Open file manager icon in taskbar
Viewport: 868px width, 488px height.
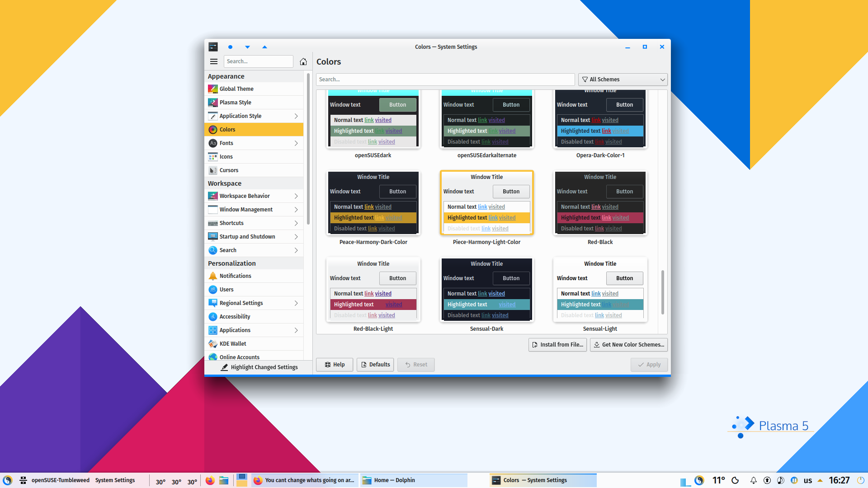[224, 480]
